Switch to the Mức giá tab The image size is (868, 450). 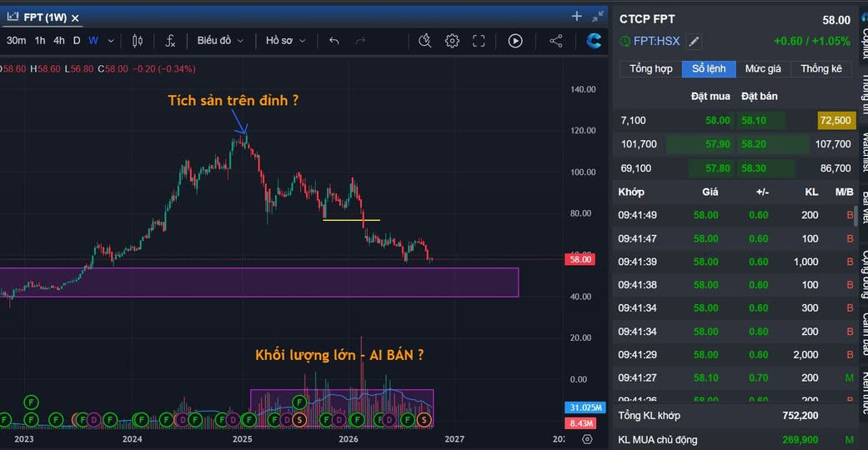(x=763, y=68)
